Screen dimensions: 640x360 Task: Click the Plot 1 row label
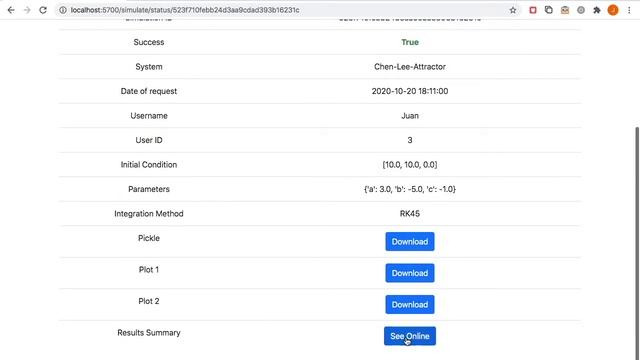pos(149,269)
